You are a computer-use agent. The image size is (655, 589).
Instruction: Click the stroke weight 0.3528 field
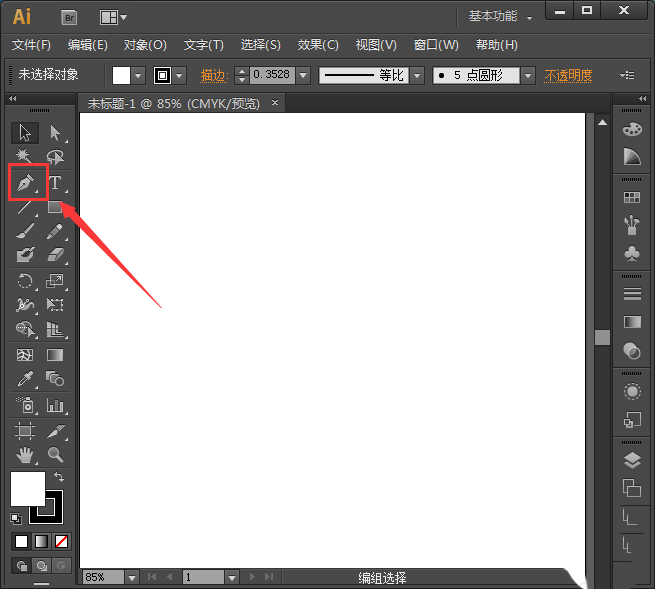click(272, 75)
